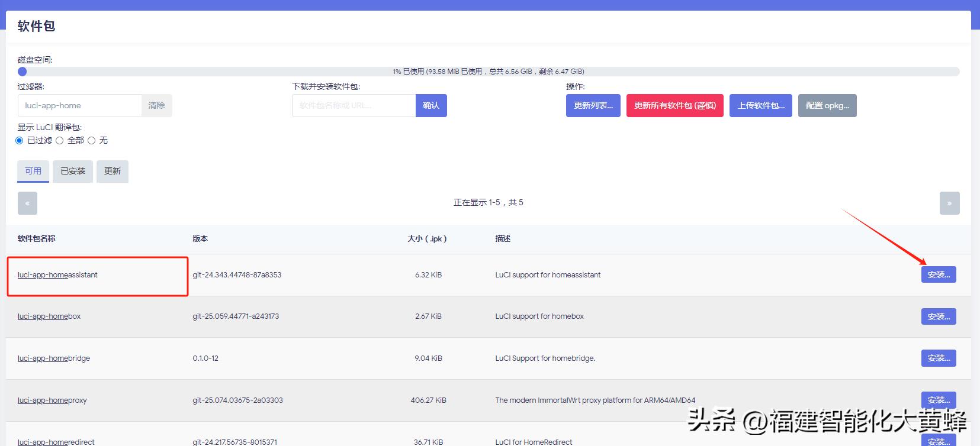
Task: Click the disk space usage bar
Action: 489,72
